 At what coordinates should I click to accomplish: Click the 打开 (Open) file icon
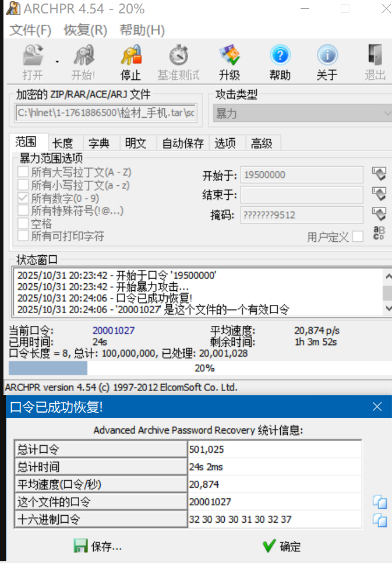point(33,57)
